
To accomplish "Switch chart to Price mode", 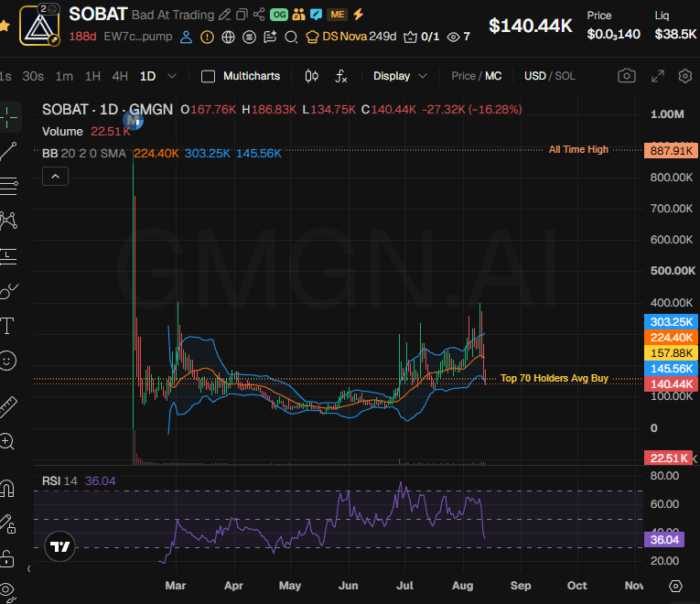I will [x=463, y=76].
